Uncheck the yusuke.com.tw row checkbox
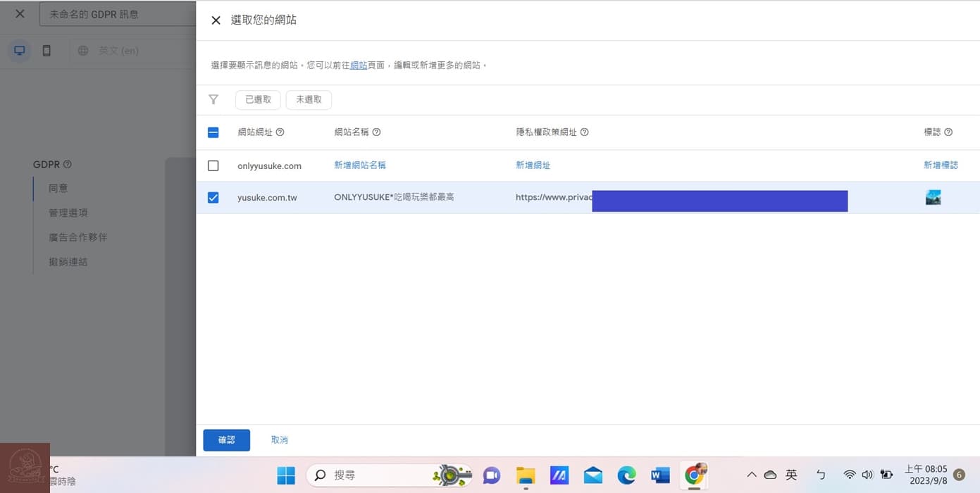 click(x=213, y=197)
